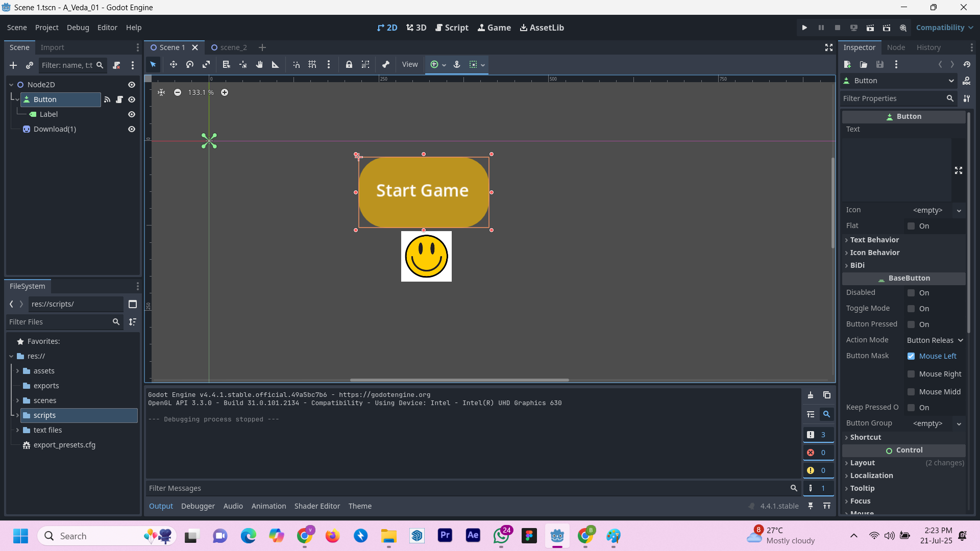This screenshot has width=980, height=551.
Task: Click the instantiate child scene link icon
Action: (x=30, y=65)
